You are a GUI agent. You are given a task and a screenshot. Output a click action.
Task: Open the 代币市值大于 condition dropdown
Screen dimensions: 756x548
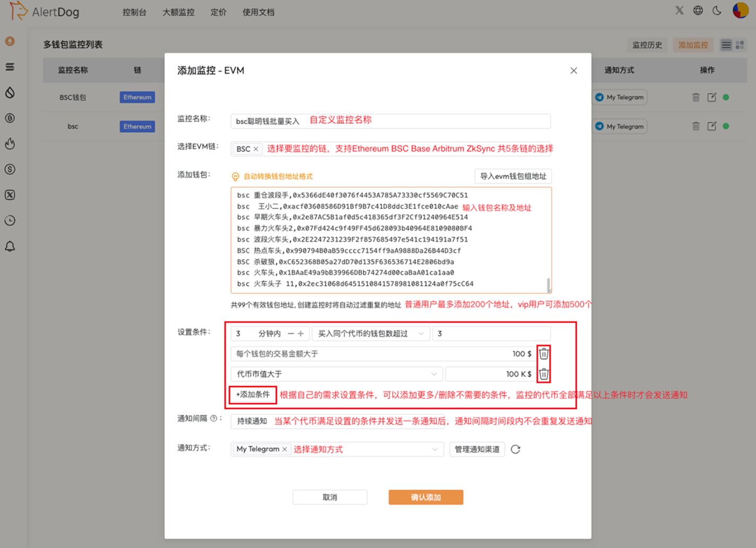(336, 373)
